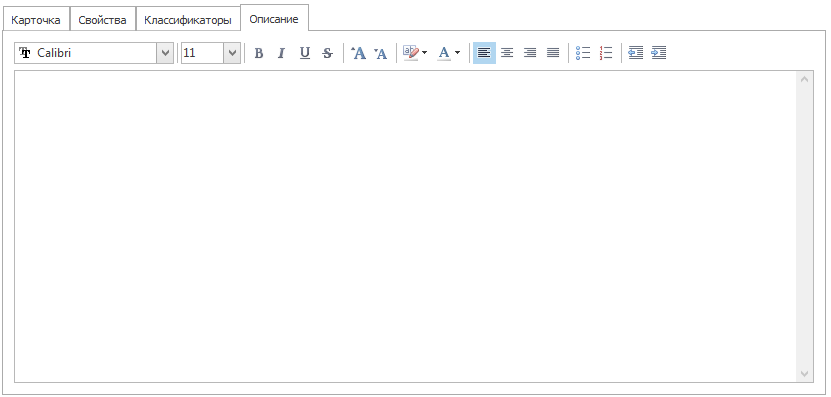The image size is (831, 397).
Task: Open the highlight color dropdown arrow
Action: 425,53
